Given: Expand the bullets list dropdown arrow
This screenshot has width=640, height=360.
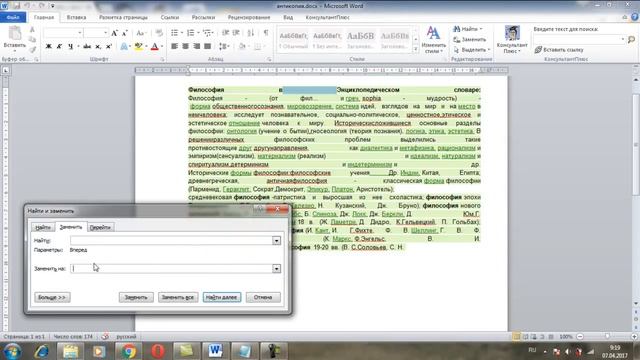Looking at the screenshot, I should coord(181,33).
